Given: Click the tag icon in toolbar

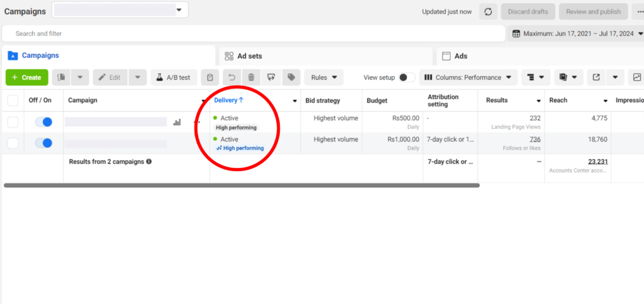Looking at the screenshot, I should tap(291, 77).
